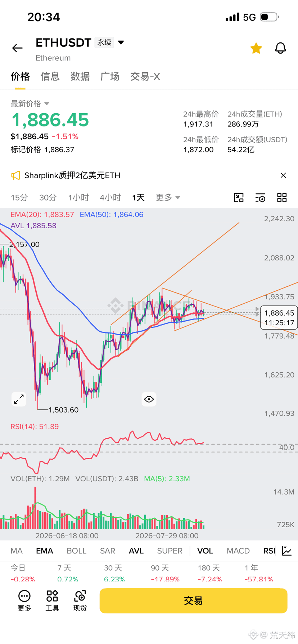The image size is (298, 644).
Task: Toggle the chart drawings eye icon
Action: pyautogui.click(x=149, y=399)
